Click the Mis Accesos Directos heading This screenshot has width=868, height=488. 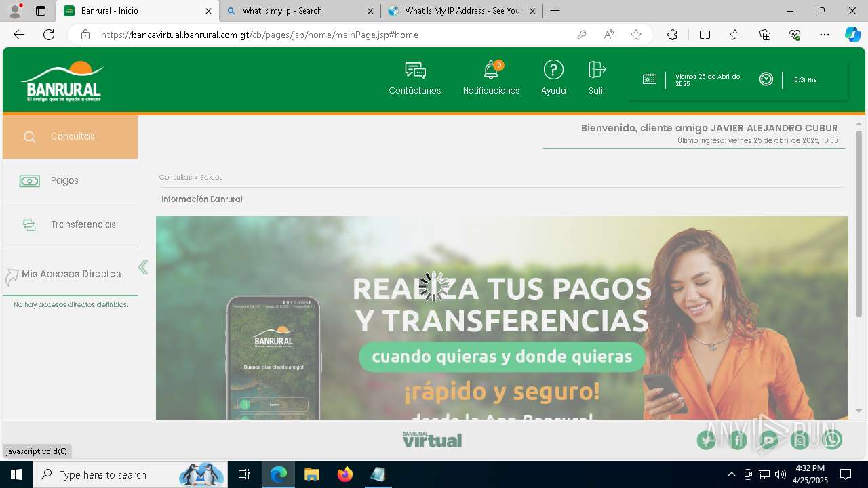[71, 274]
